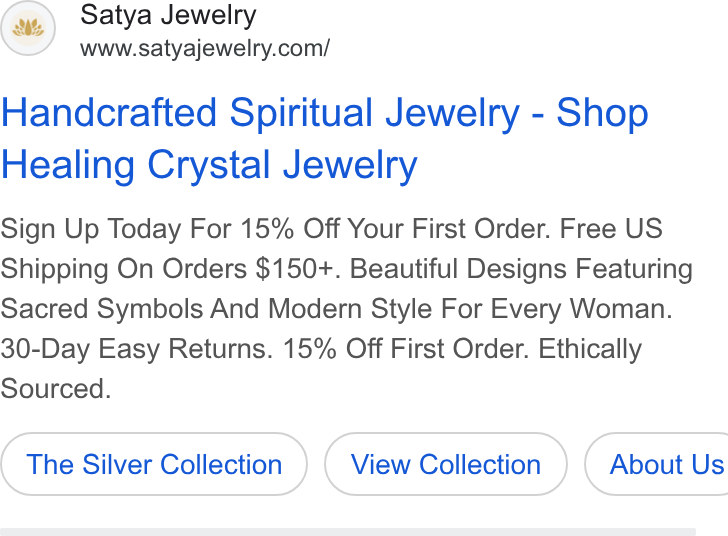Click the www.satyajewelry.com URL text

[x=205, y=49]
